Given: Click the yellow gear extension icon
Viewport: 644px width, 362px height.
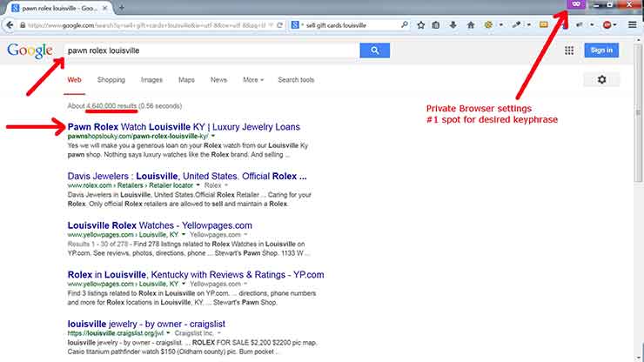Looking at the screenshot, I should pyautogui.click(x=488, y=25).
